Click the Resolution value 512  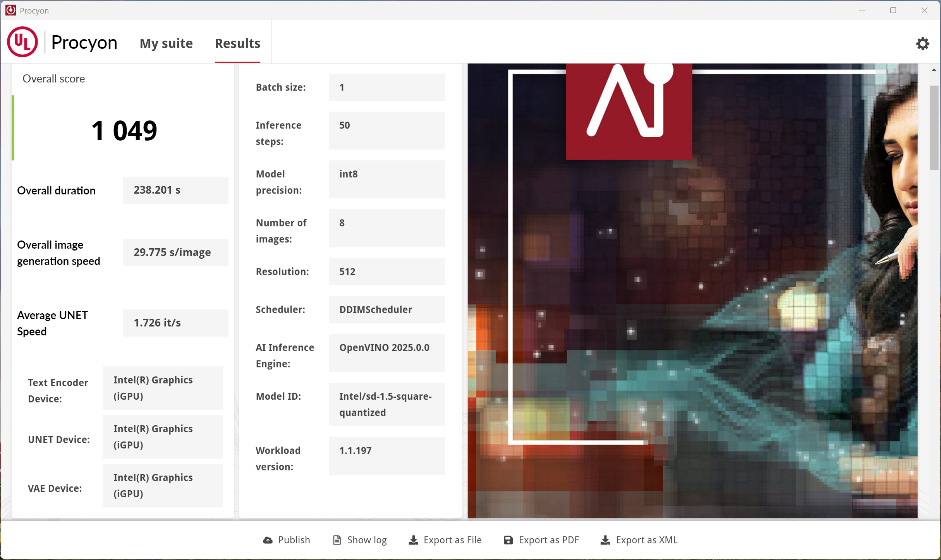point(387,271)
